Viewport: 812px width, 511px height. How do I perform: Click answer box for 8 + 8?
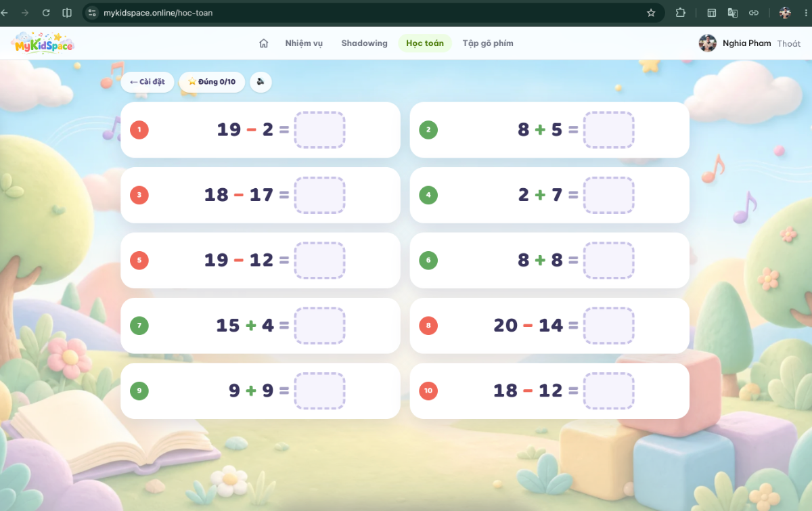click(609, 261)
